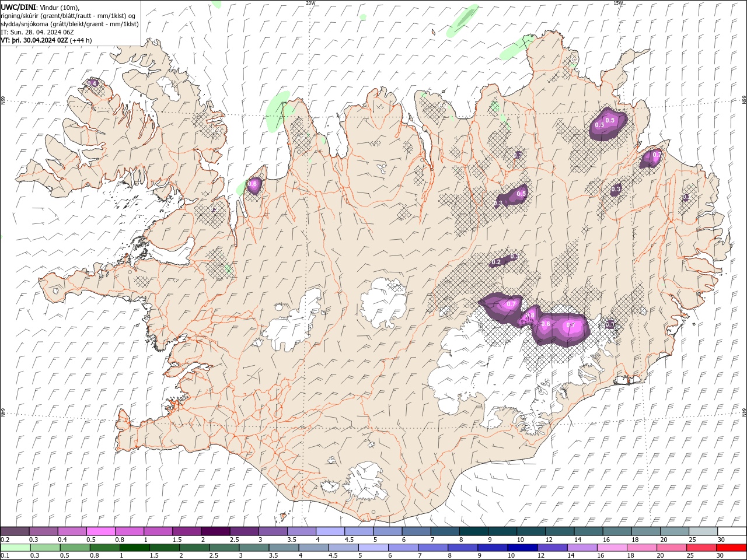This screenshot has width=747, height=560.
Task: Click the violet lower swatch between 12 and 14
Action: (x=551, y=548)
